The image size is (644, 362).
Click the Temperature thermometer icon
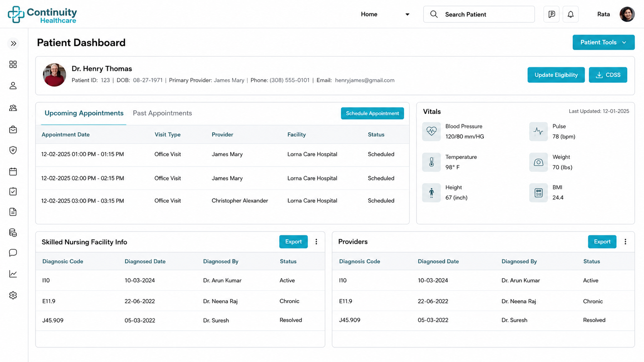(431, 162)
